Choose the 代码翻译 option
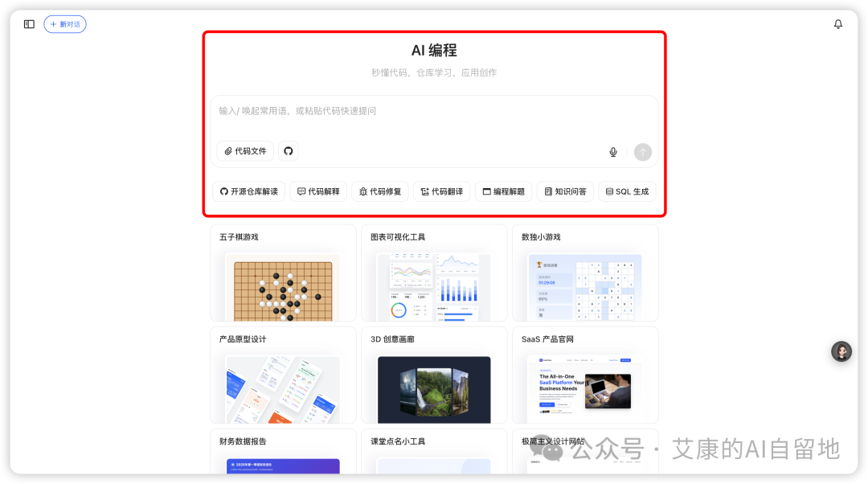868x484 pixels. 442,191
